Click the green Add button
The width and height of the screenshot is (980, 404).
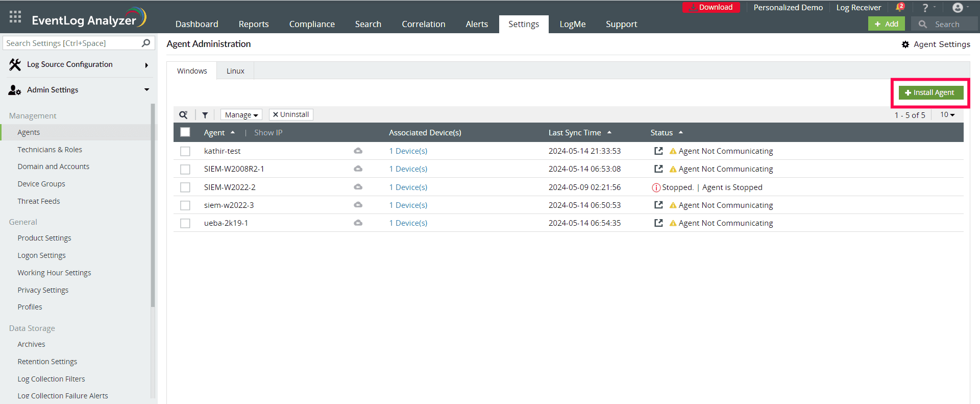point(886,24)
